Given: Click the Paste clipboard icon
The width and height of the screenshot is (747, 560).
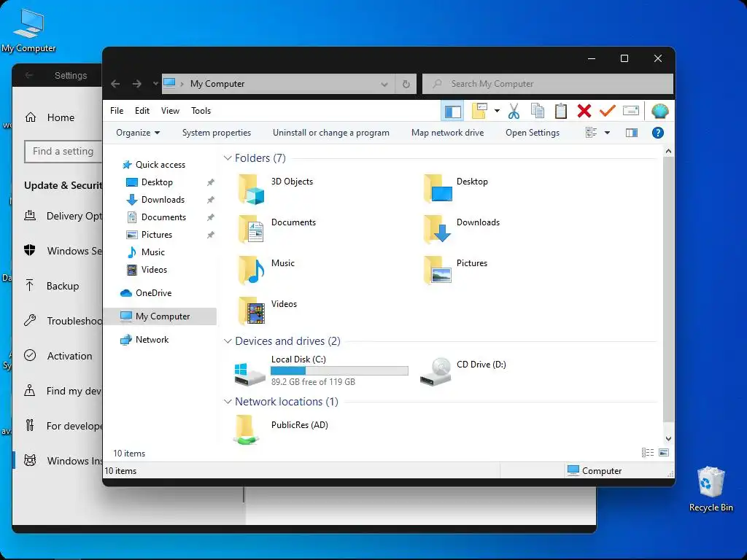Looking at the screenshot, I should (561, 111).
